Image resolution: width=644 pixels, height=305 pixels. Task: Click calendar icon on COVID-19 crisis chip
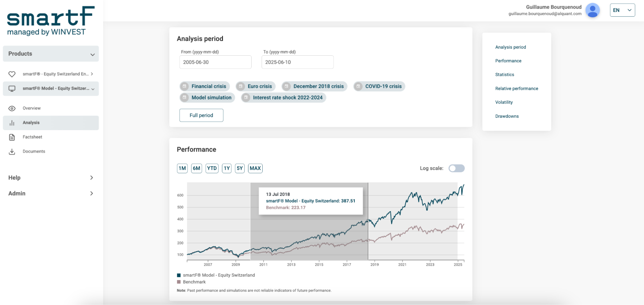pyautogui.click(x=358, y=86)
